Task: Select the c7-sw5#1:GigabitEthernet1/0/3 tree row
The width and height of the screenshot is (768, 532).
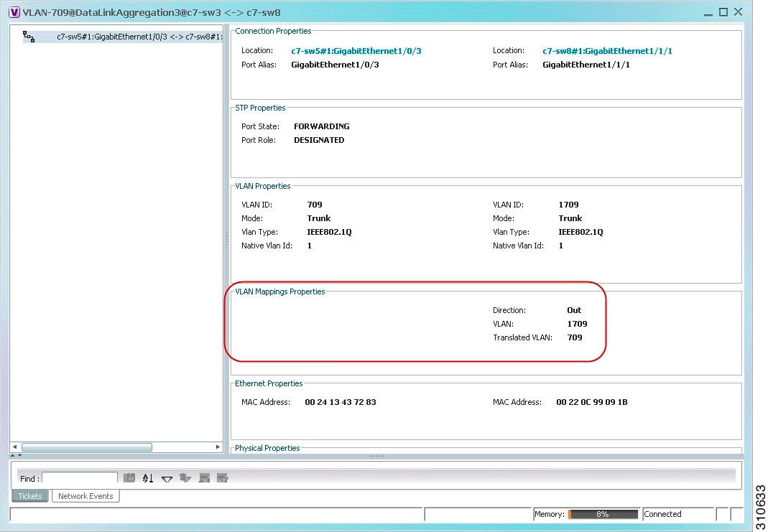Action: click(x=122, y=37)
